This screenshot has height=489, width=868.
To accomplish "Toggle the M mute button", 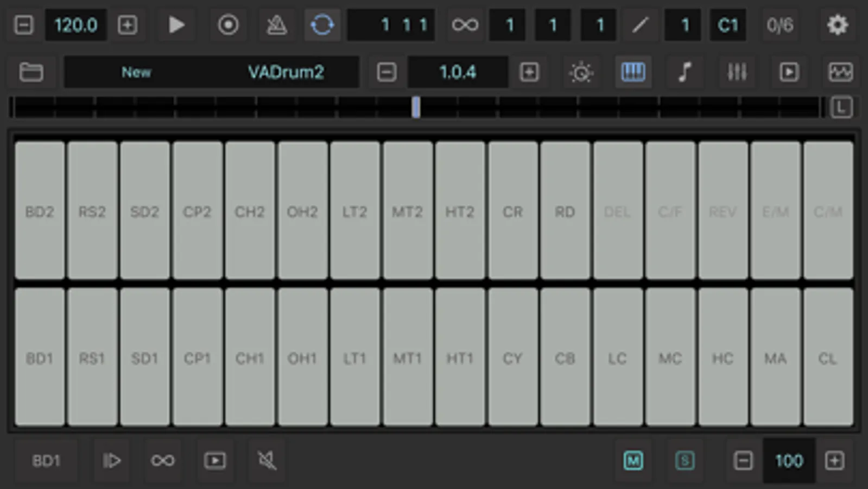I will pyautogui.click(x=633, y=461).
